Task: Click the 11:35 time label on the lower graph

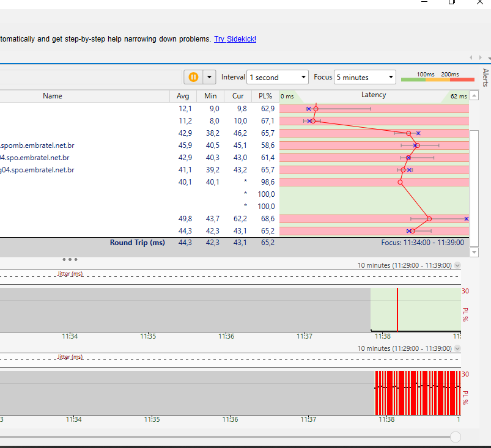Action: [152, 419]
